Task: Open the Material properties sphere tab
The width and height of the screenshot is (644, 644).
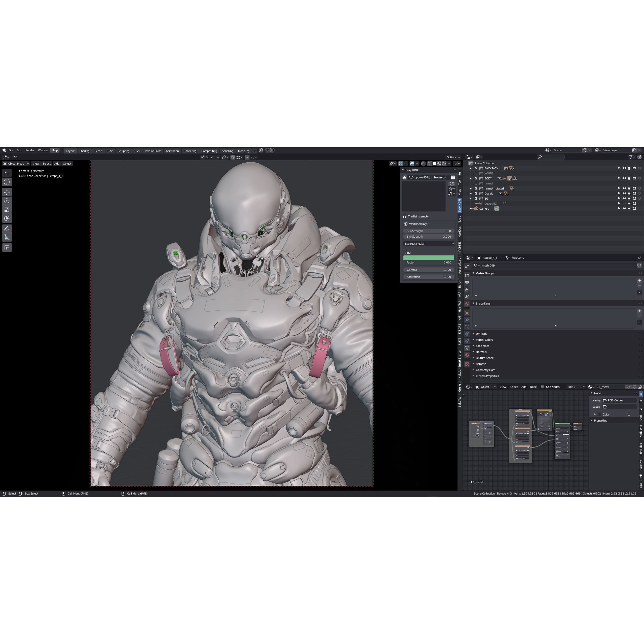Action: tap(468, 356)
